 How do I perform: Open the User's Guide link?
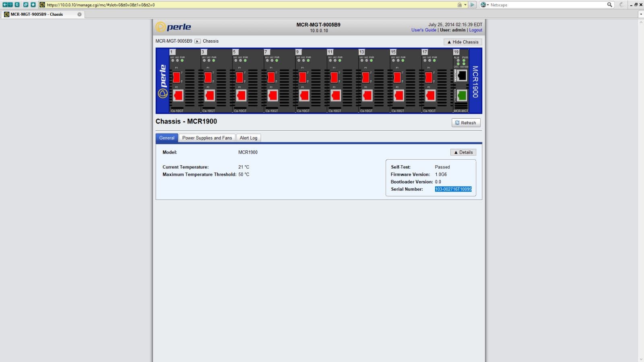(x=423, y=30)
